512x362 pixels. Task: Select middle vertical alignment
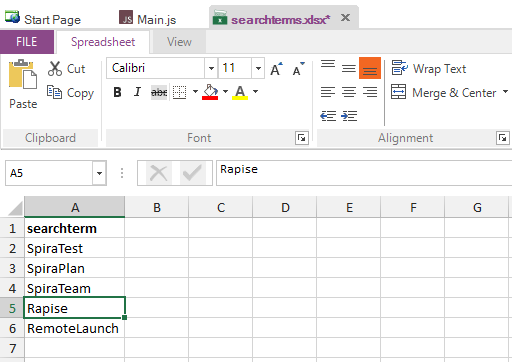tap(349, 68)
